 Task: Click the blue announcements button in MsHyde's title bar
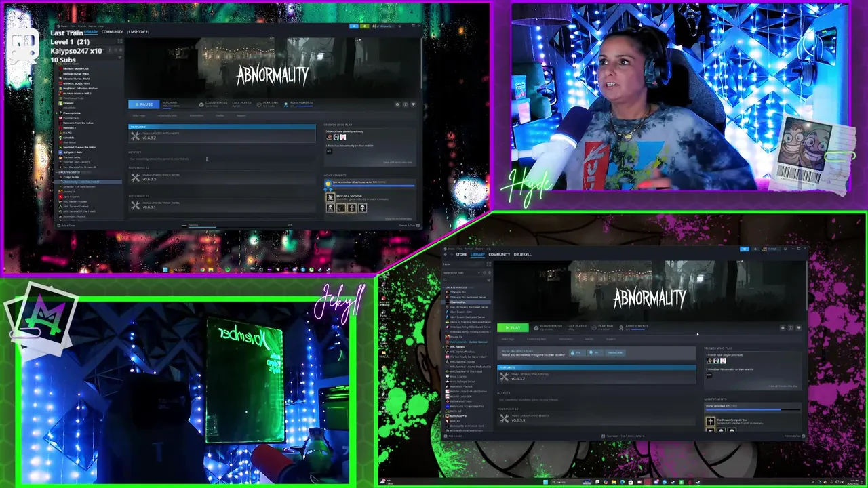pos(354,26)
